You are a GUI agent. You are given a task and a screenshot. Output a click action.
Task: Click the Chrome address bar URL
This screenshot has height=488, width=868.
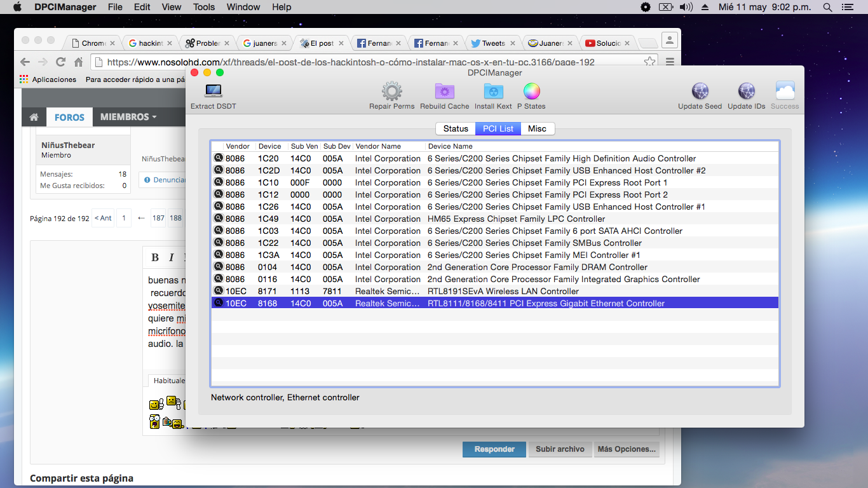tap(351, 62)
